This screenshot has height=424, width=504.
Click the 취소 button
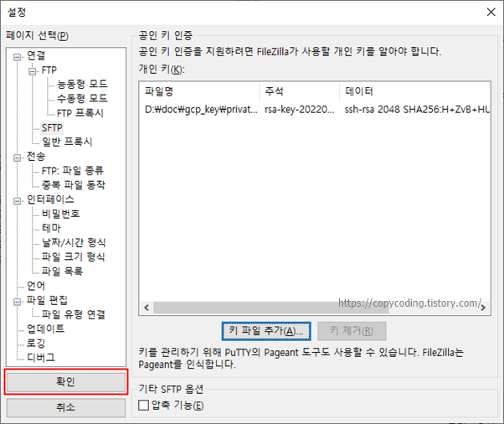click(x=66, y=407)
